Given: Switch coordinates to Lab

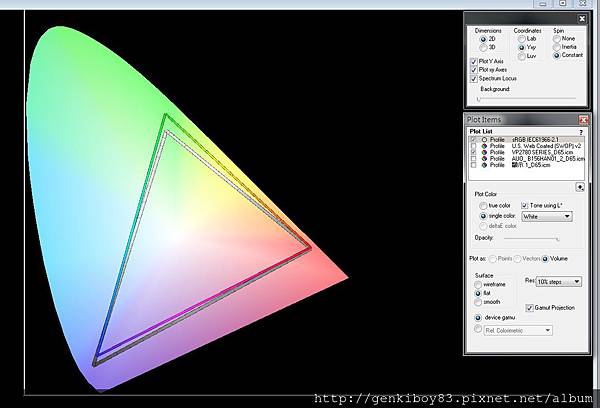Looking at the screenshot, I should 521,39.
